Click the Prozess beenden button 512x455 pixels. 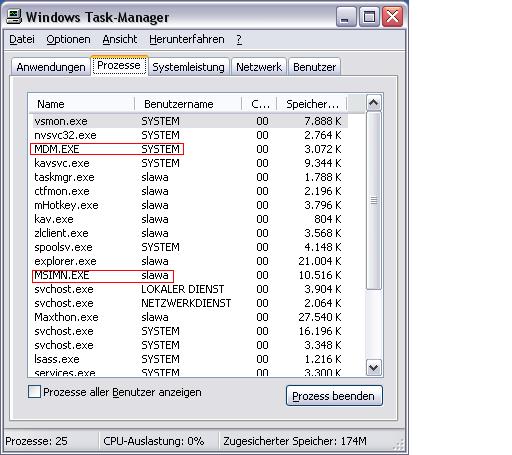click(334, 396)
